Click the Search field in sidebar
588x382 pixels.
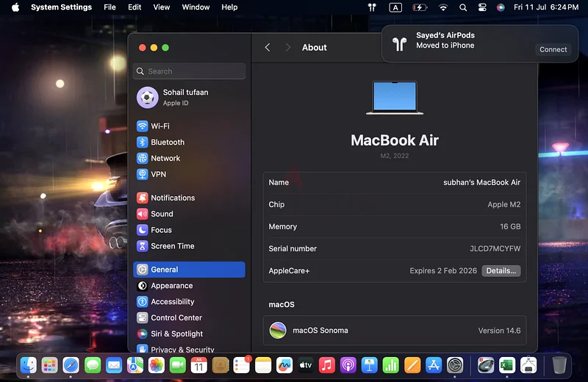click(x=189, y=71)
